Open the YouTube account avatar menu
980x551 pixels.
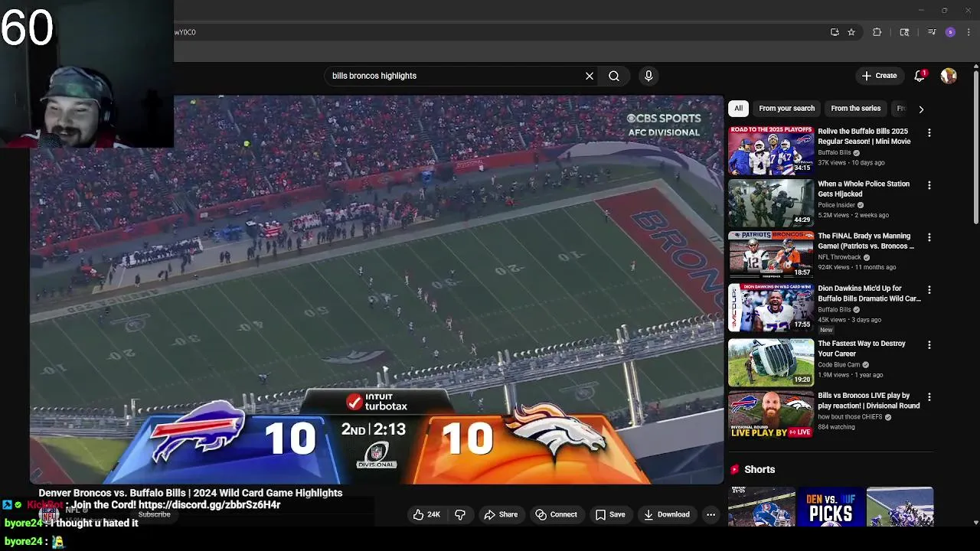point(949,76)
